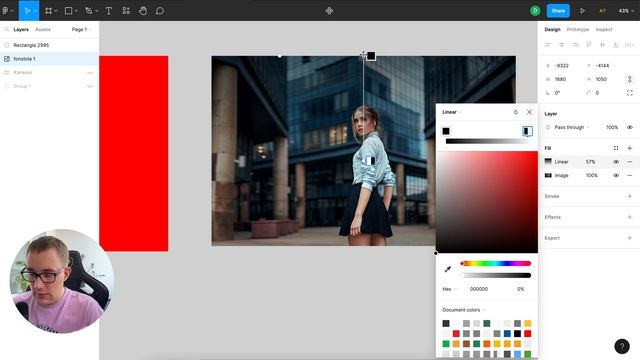Add an export setting with plus
The width and height of the screenshot is (640, 360).
tap(629, 238)
